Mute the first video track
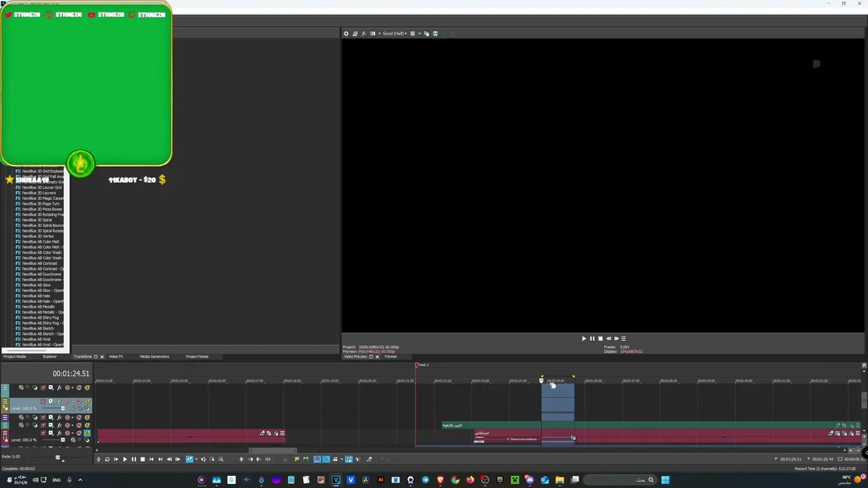Screen dimensions: 868x488 pos(79,388)
